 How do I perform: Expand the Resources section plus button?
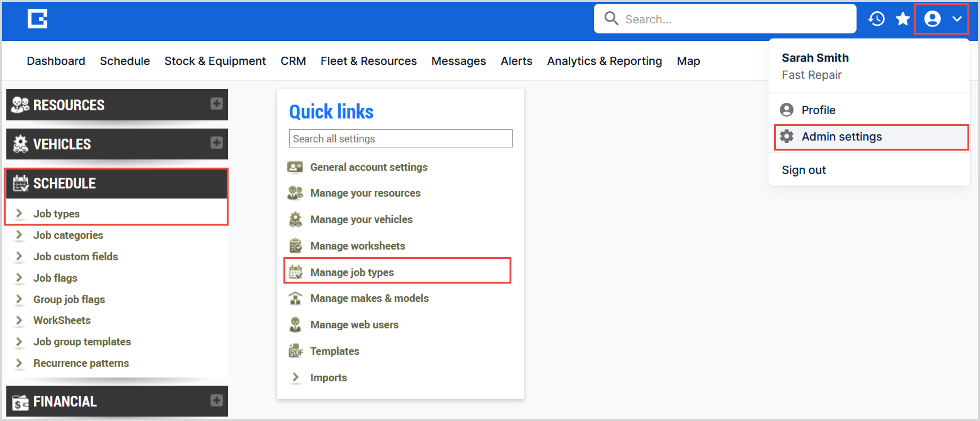click(217, 104)
